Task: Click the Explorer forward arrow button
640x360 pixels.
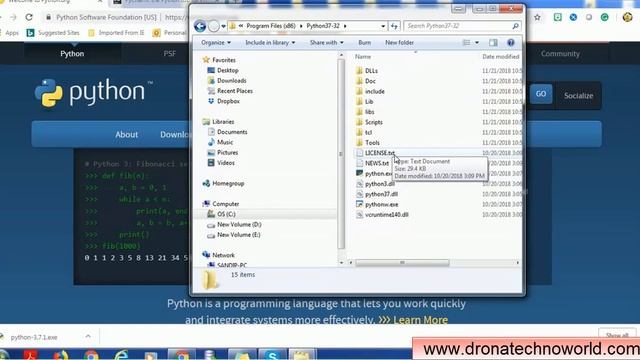Action: pyautogui.click(x=213, y=26)
